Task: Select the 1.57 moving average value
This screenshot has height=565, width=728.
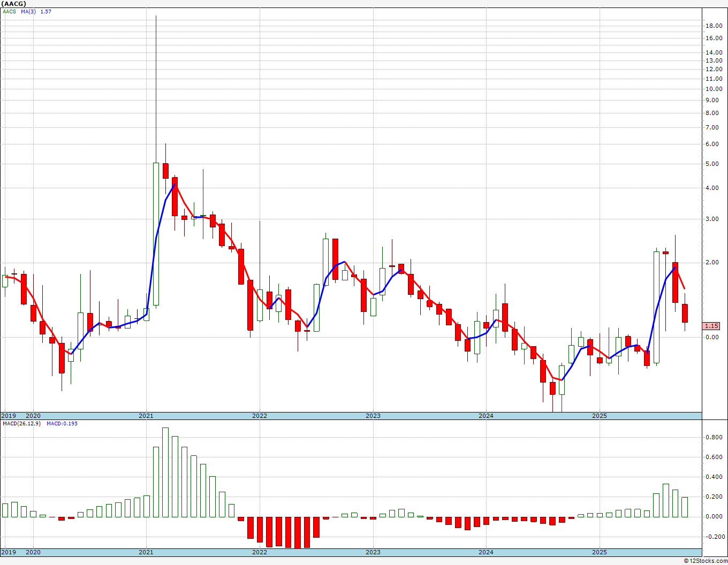Action: click(x=46, y=11)
